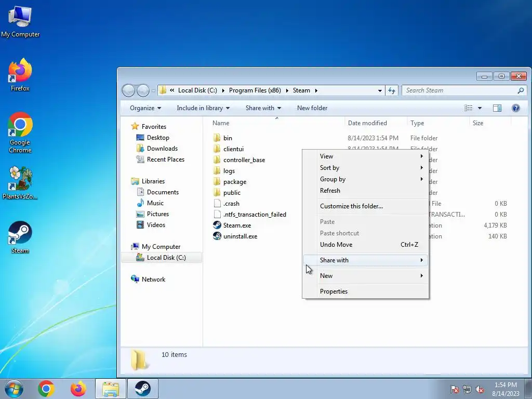The width and height of the screenshot is (532, 399).
Task: Select the bin folder icon
Action: point(217,138)
